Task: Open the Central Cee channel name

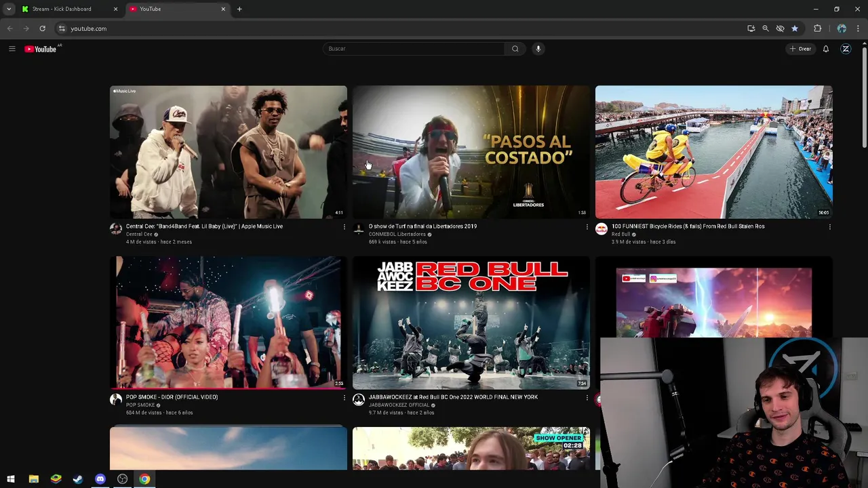Action: point(139,235)
